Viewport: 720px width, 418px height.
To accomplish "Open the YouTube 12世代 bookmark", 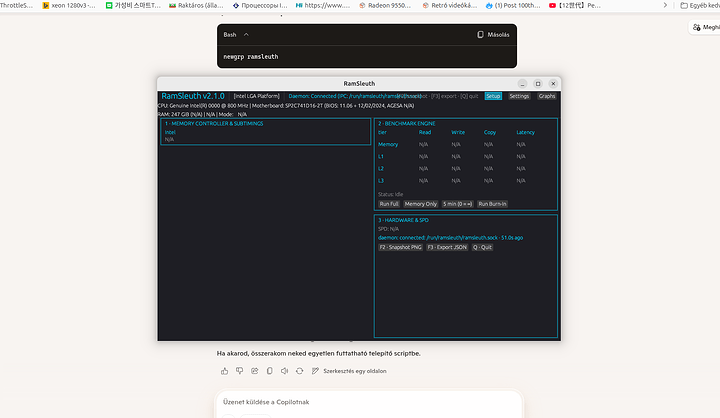I will tap(575, 6).
